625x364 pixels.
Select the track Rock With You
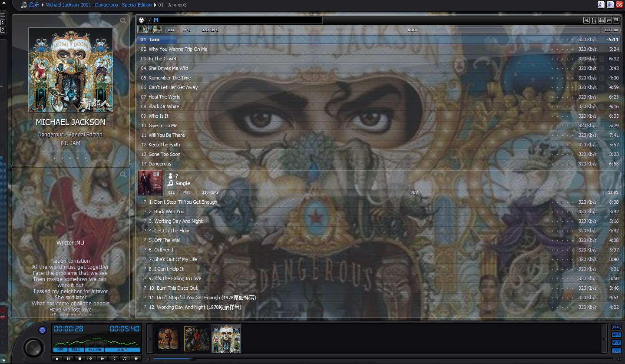pos(378,212)
